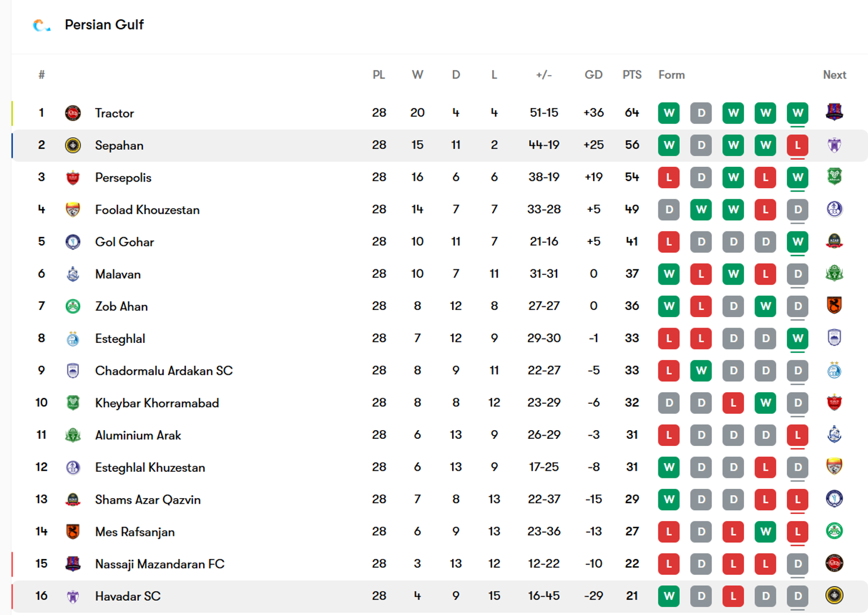Select the Sepahan club badge
This screenshot has width=868, height=615.
coord(73,145)
